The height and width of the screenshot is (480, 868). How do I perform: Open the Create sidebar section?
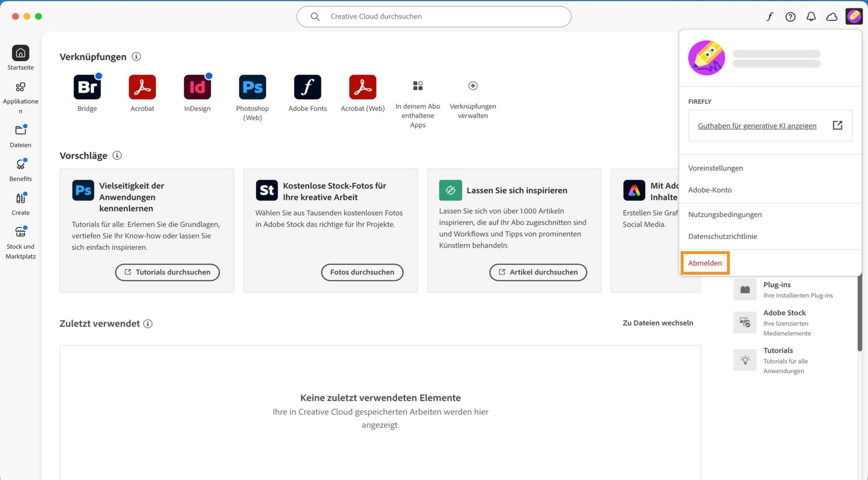20,198
